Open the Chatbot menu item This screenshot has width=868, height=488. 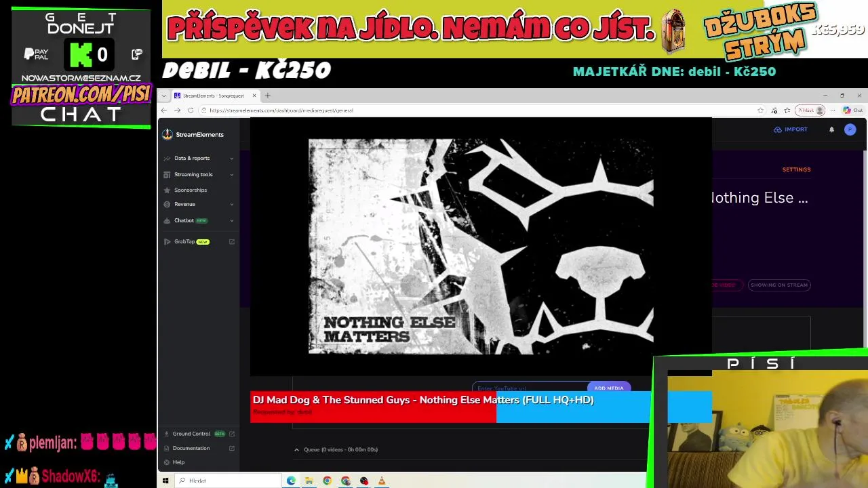coord(184,221)
